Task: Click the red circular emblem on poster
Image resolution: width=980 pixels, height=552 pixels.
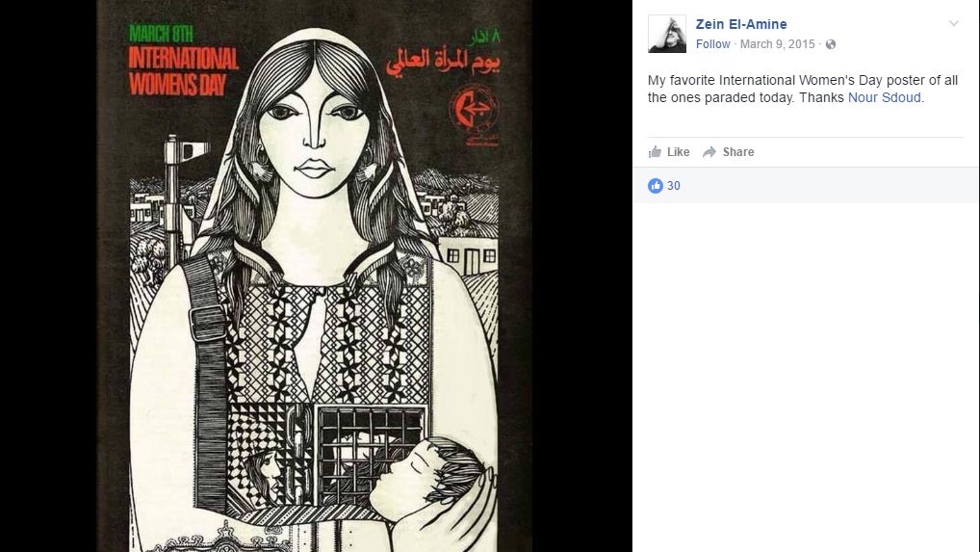Action: click(475, 108)
